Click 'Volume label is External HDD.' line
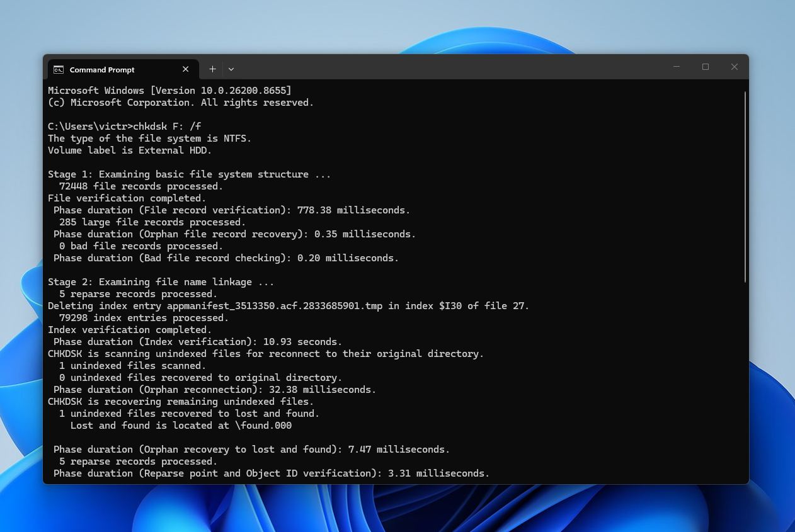 coord(130,150)
